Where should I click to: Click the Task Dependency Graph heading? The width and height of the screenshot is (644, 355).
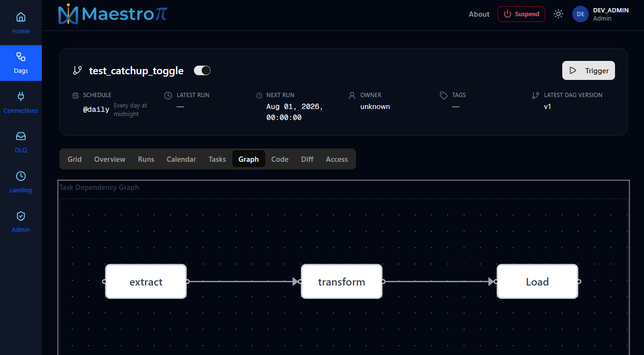point(99,187)
